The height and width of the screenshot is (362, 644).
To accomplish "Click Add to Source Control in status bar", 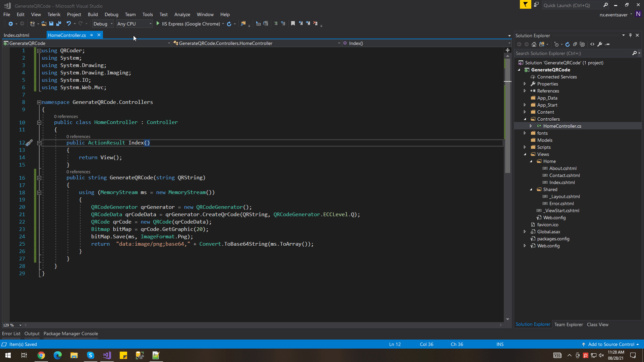I will click(x=611, y=344).
